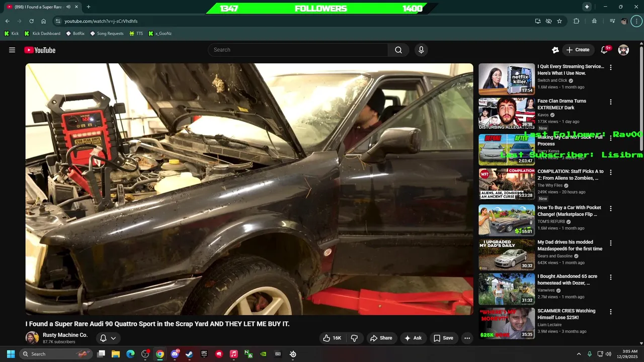Go to the YouTube home logo

[x=40, y=50]
